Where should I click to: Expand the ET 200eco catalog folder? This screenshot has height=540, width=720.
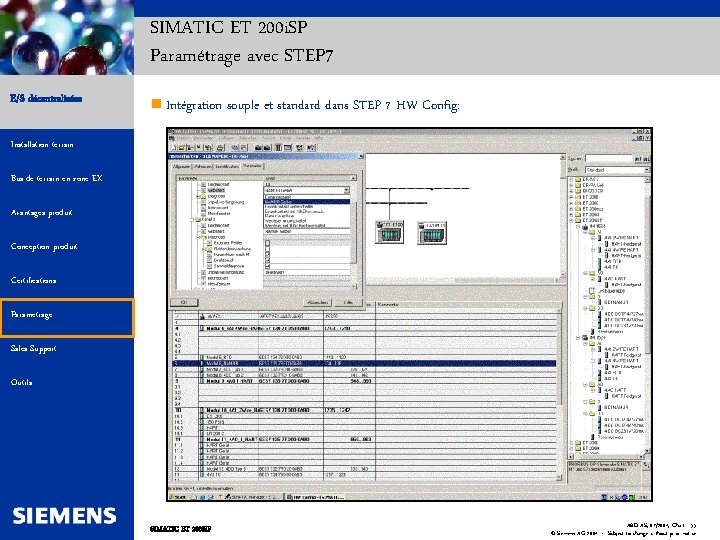click(572, 208)
